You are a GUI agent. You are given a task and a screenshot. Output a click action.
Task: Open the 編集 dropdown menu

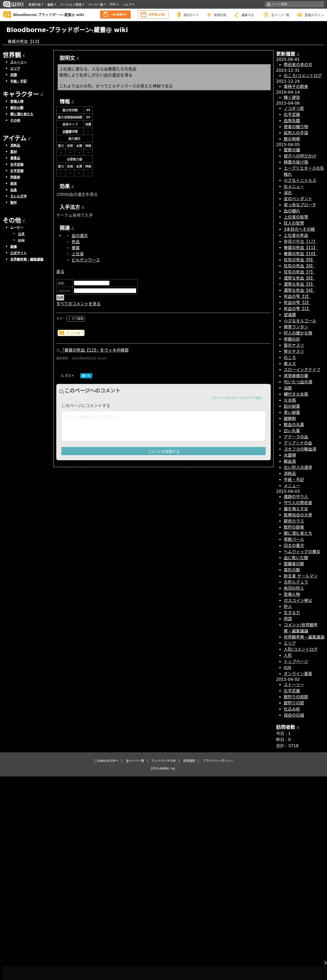pos(51,5)
